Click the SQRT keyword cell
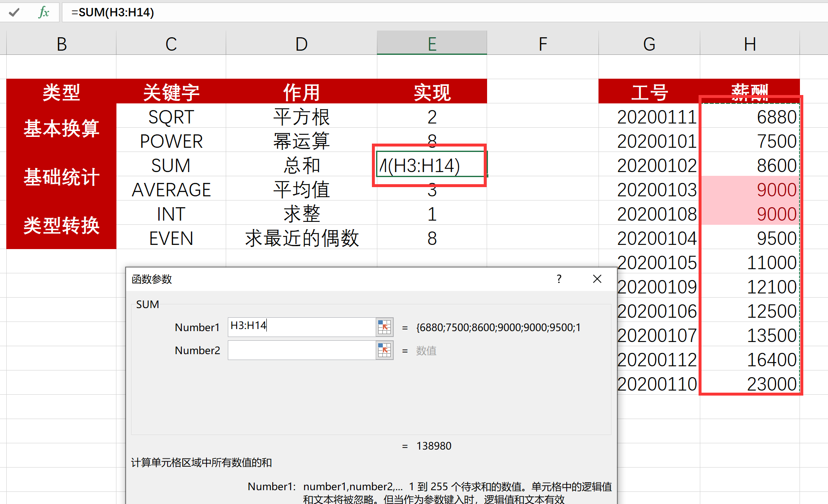 pyautogui.click(x=171, y=117)
